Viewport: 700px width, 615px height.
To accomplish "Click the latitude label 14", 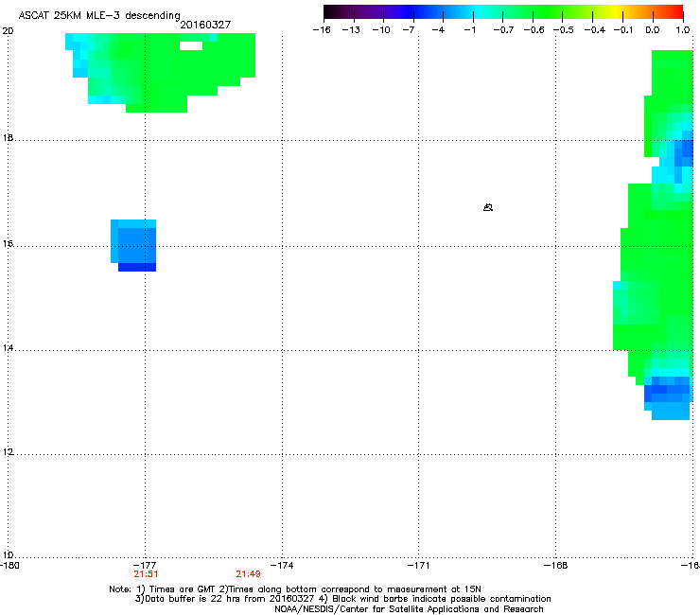I will (8, 347).
